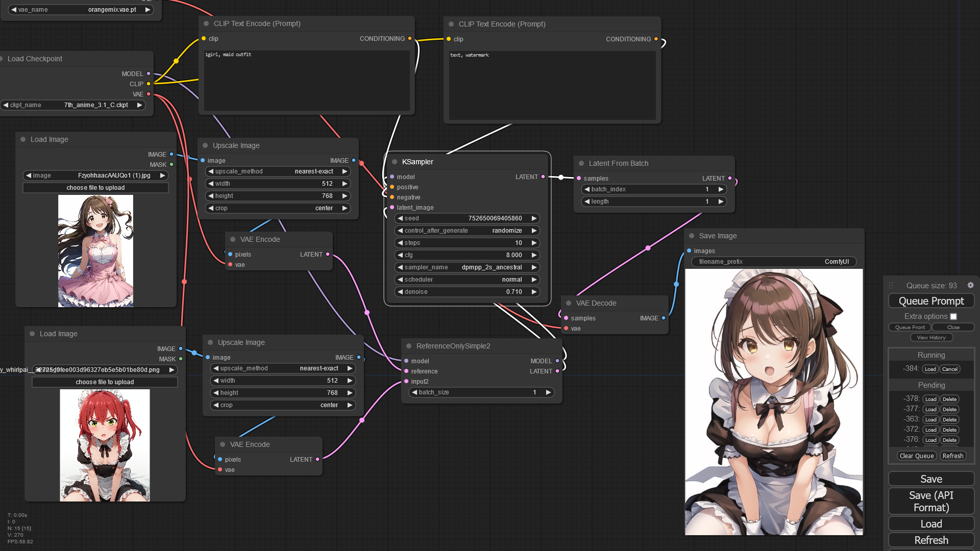This screenshot has height=551, width=980.
Task: Collapse the upper Upscale Image node
Action: tap(204, 145)
